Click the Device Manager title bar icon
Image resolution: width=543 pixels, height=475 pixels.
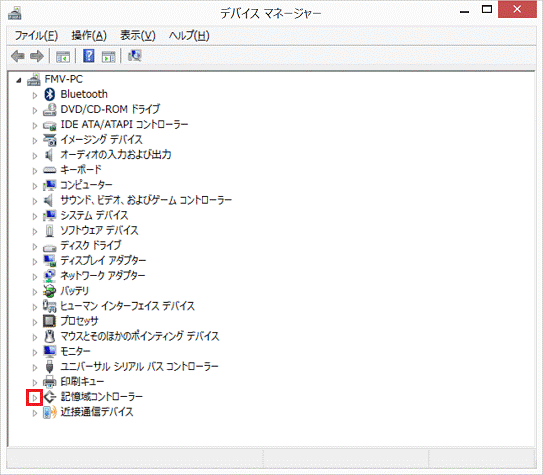coord(15,13)
